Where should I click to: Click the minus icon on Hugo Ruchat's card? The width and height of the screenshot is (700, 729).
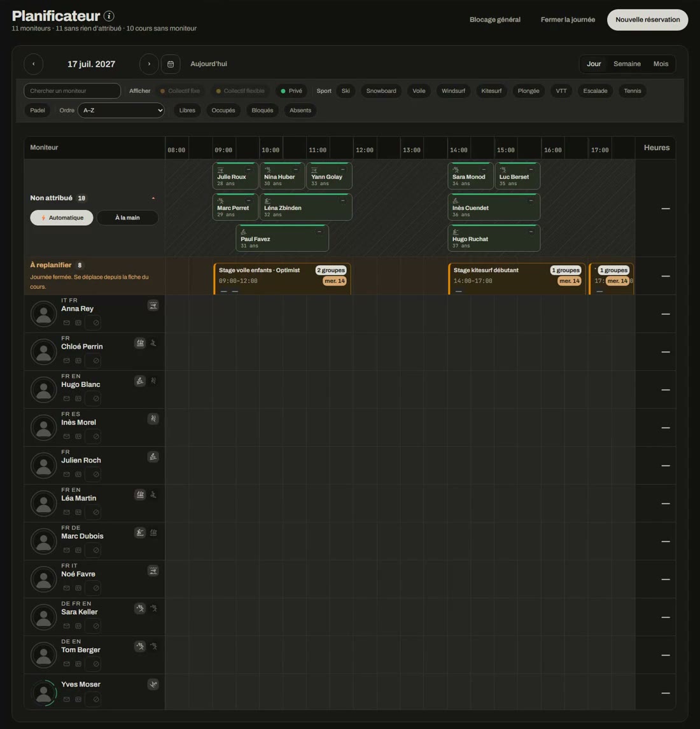(x=531, y=232)
